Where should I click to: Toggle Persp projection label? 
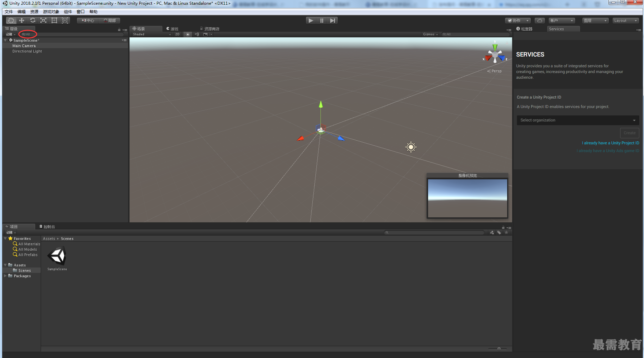point(494,71)
